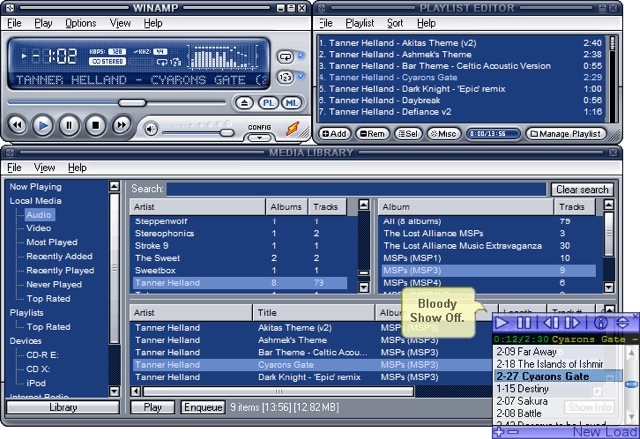Viewport: 640px width, 439px height.
Task: Select Stereophonics in artist list
Action: point(240,234)
